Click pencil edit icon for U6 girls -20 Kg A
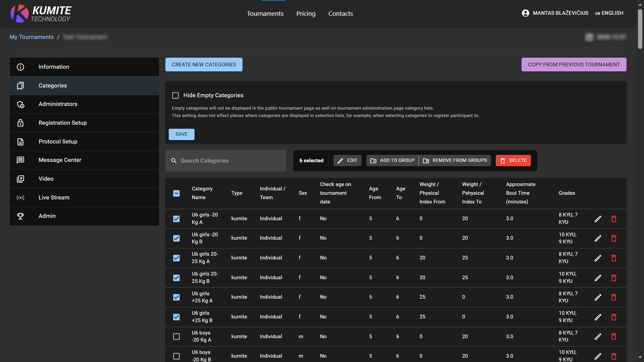This screenshot has height=362, width=644. pyautogui.click(x=598, y=219)
